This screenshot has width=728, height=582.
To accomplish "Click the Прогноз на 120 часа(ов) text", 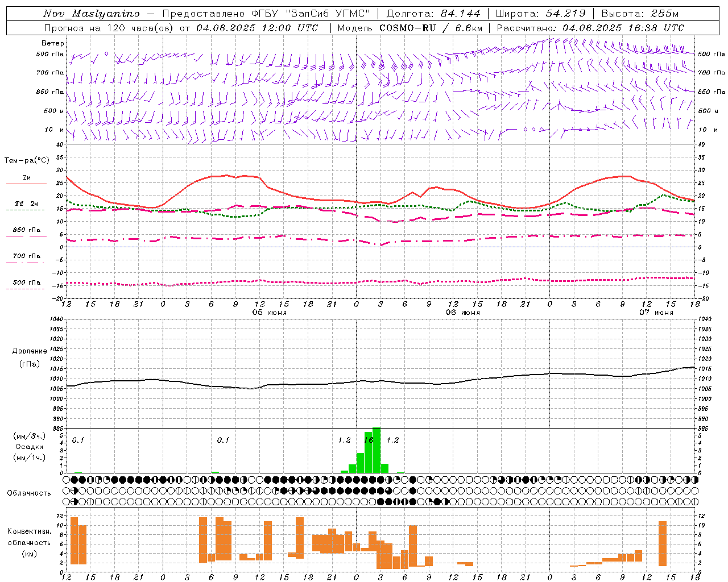I will tap(109, 28).
